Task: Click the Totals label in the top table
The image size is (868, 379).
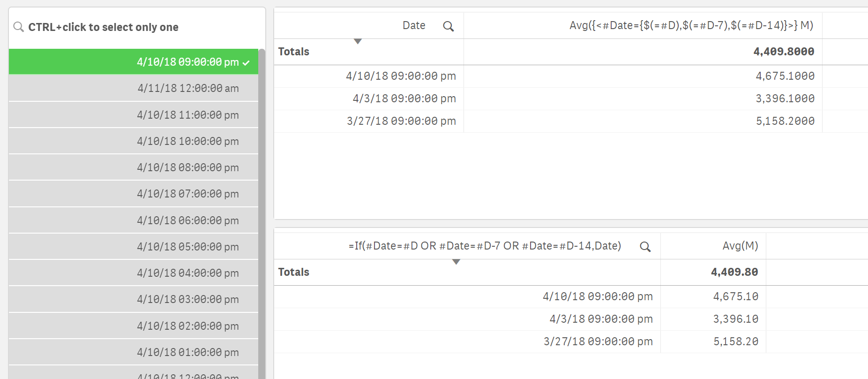Action: coord(294,52)
